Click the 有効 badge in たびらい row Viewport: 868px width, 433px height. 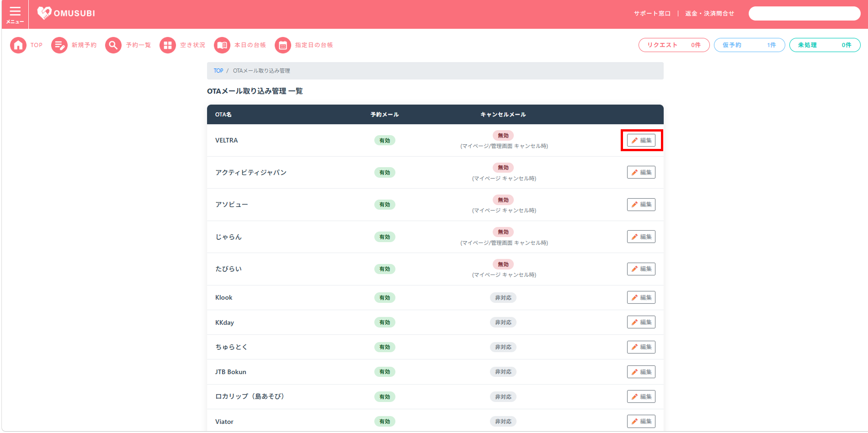(385, 269)
